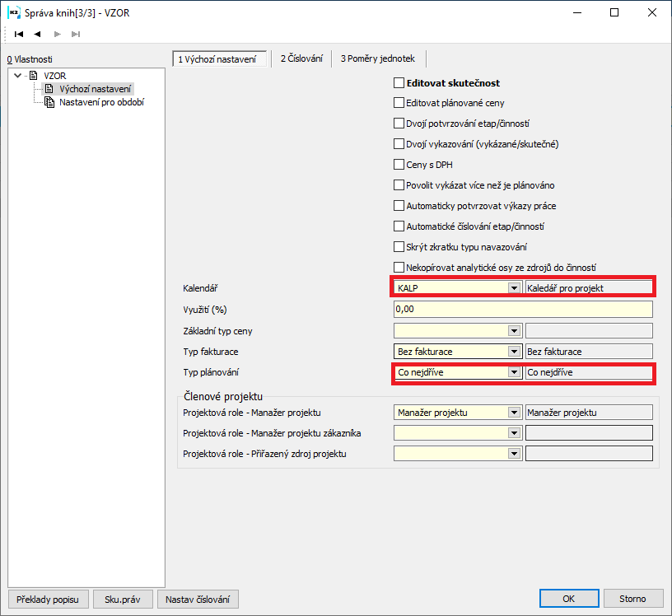
Task: Open the Kalendář dropdown arrow
Action: pos(514,288)
